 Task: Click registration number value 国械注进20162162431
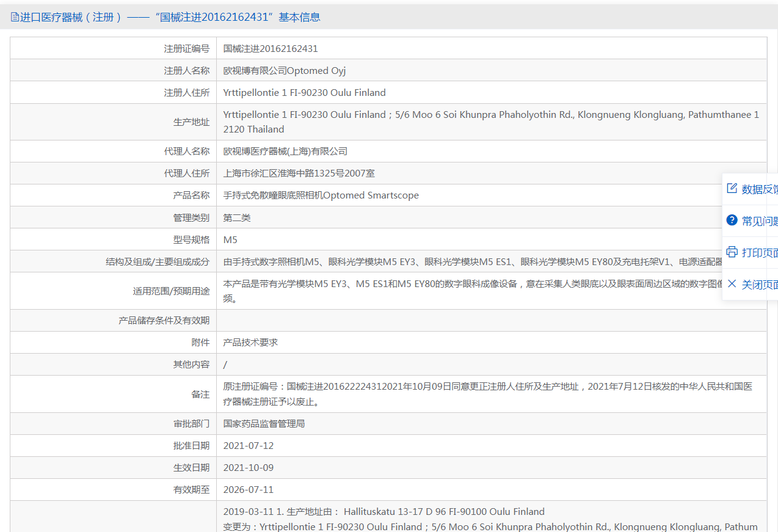pyautogui.click(x=271, y=49)
